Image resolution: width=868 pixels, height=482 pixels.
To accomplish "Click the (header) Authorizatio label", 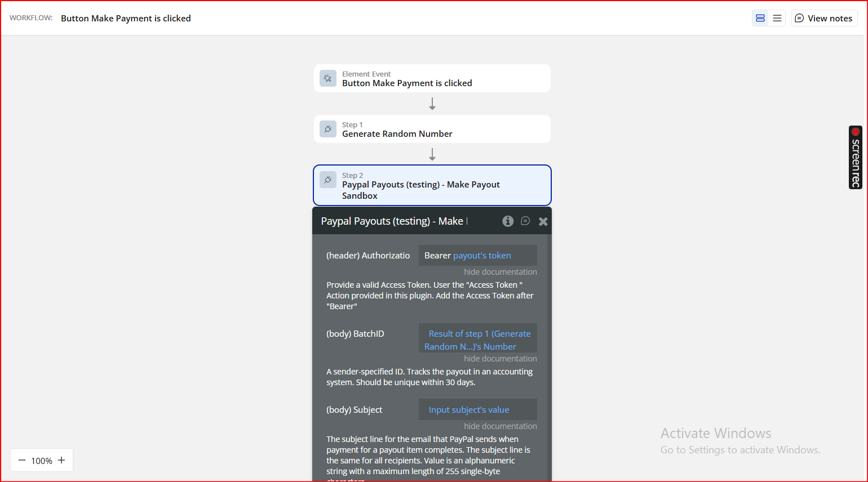I will point(368,256).
